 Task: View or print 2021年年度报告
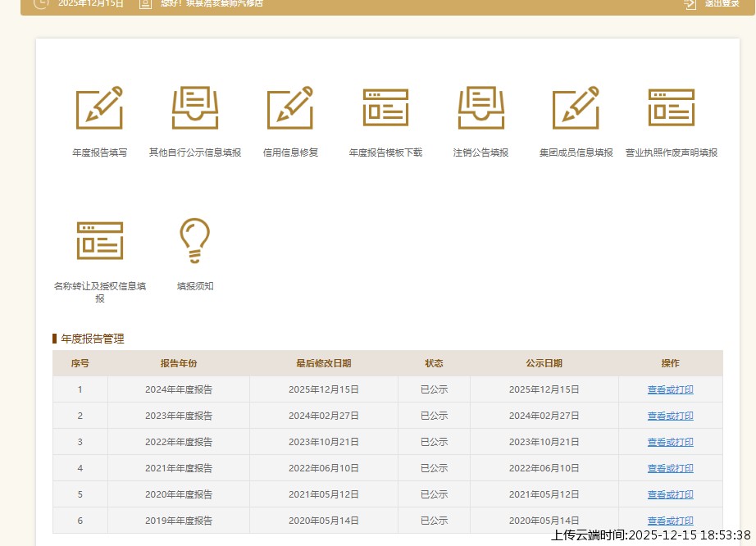tap(670, 468)
